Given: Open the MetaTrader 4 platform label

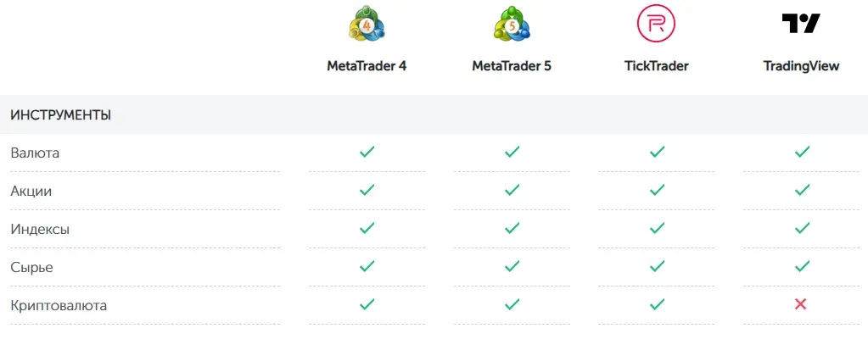Looking at the screenshot, I should coord(367,66).
